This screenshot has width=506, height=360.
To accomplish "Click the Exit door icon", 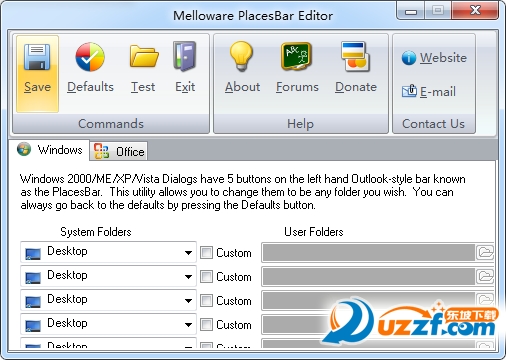I will (184, 56).
